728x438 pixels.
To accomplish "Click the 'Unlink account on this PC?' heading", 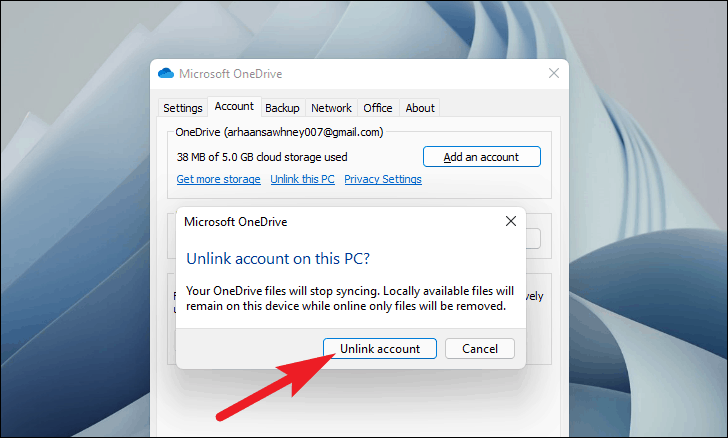I will (278, 258).
